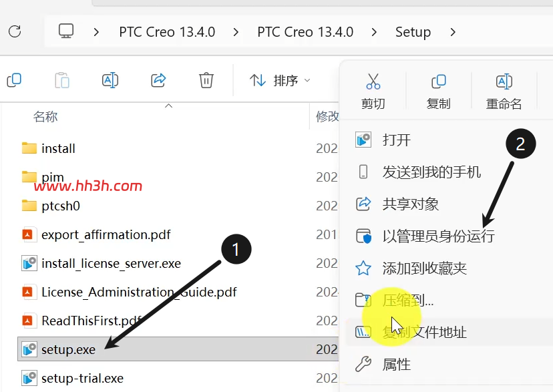
Task: Click the setup.exe installer icon
Action: click(x=29, y=349)
